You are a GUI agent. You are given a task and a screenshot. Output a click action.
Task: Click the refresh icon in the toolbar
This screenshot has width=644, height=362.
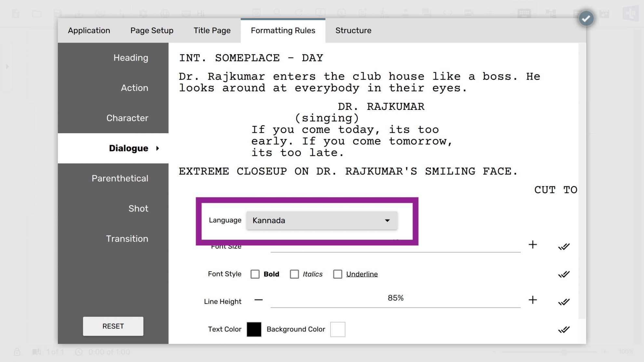point(299,13)
